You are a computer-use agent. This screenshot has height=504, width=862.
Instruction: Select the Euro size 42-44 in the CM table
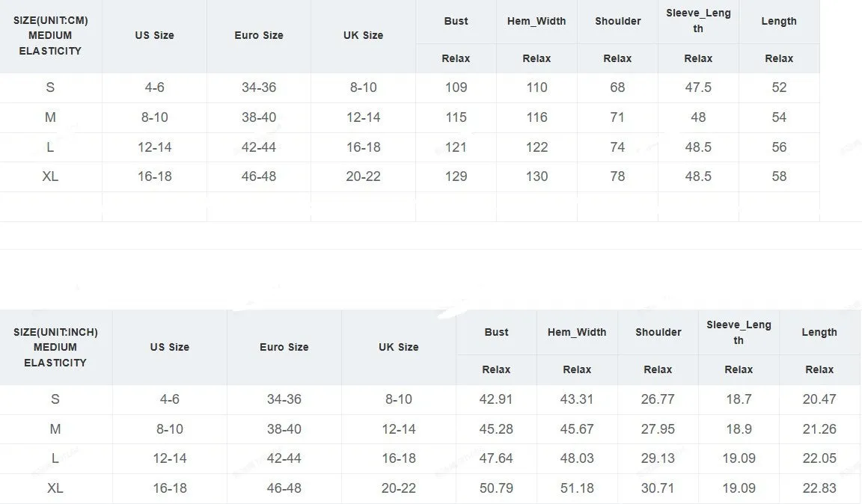tap(258, 147)
